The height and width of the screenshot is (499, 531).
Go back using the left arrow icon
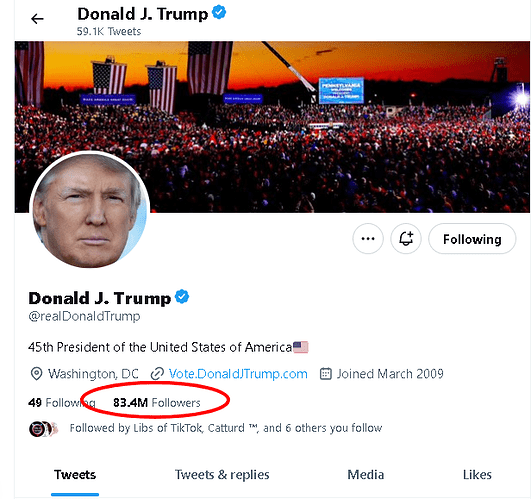37,19
